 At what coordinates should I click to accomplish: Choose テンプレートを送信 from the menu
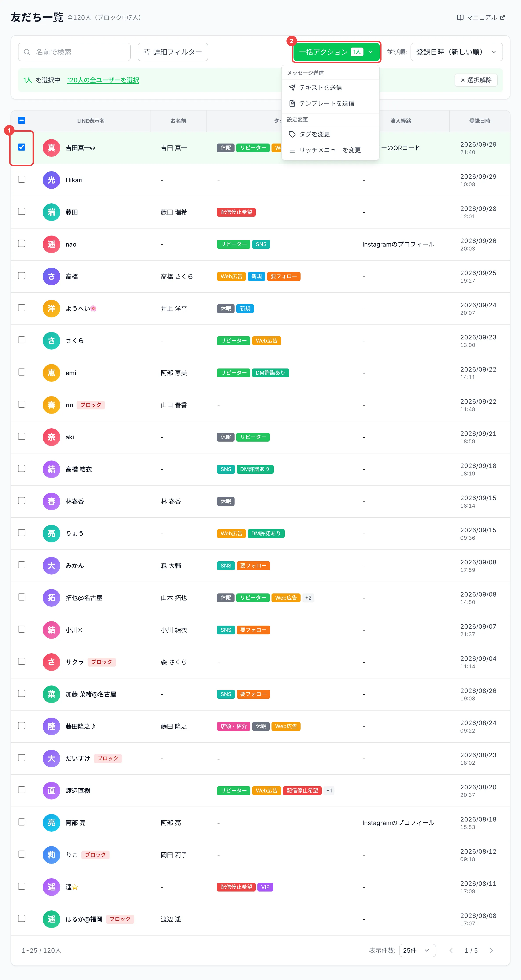[330, 103]
